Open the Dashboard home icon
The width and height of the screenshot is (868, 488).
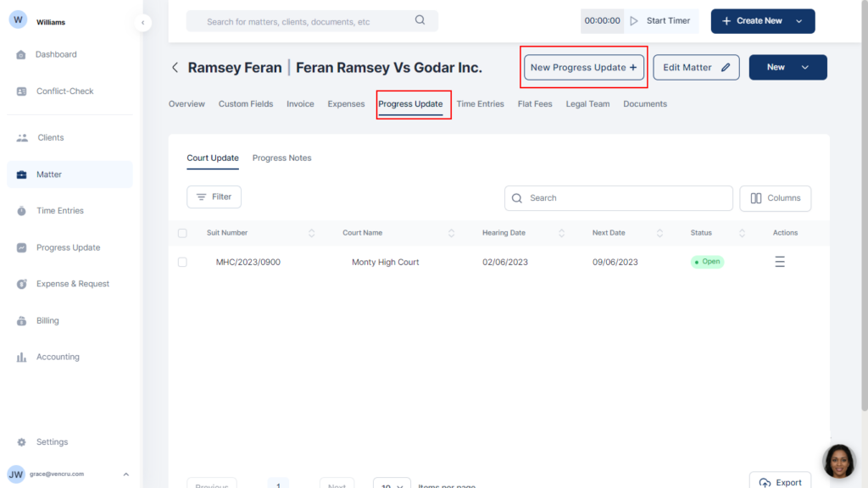21,55
